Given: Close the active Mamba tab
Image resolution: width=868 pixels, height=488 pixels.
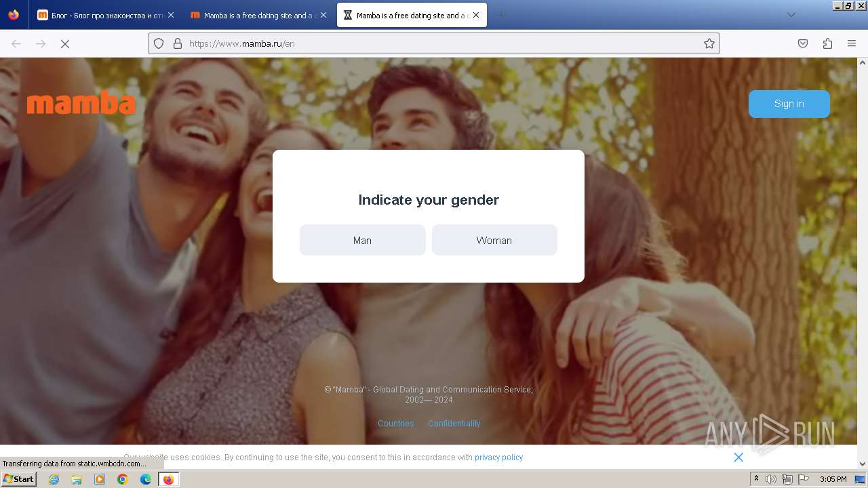Looking at the screenshot, I should click(x=476, y=15).
